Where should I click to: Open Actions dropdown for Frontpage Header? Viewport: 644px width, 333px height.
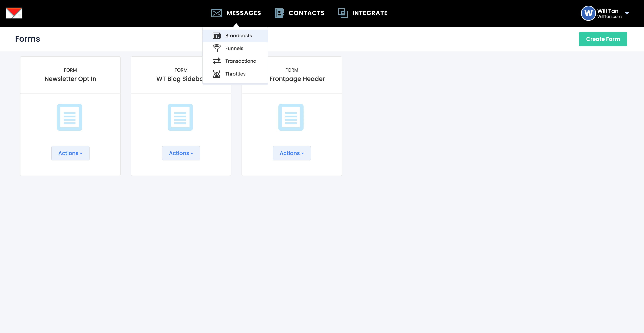291,153
